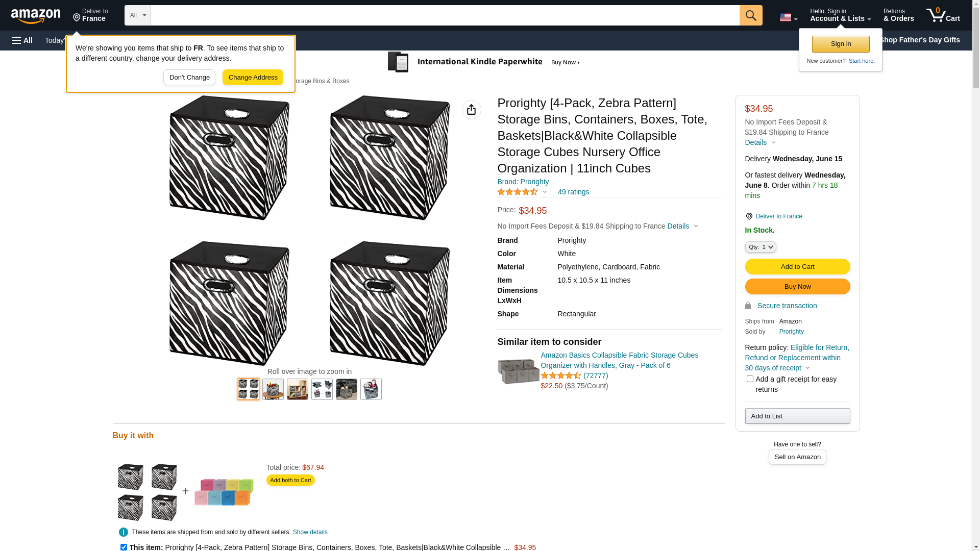980x551 pixels.
Task: Open Account & Lists menu
Action: [840, 15]
